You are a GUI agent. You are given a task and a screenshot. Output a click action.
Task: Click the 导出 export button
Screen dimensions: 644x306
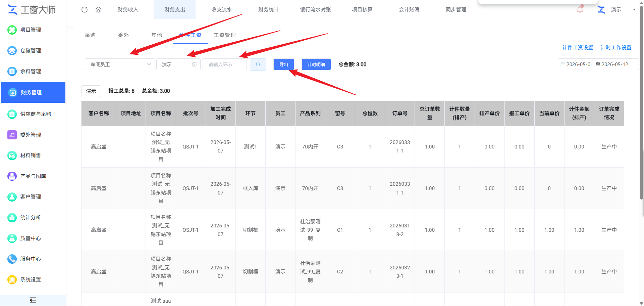(284, 64)
